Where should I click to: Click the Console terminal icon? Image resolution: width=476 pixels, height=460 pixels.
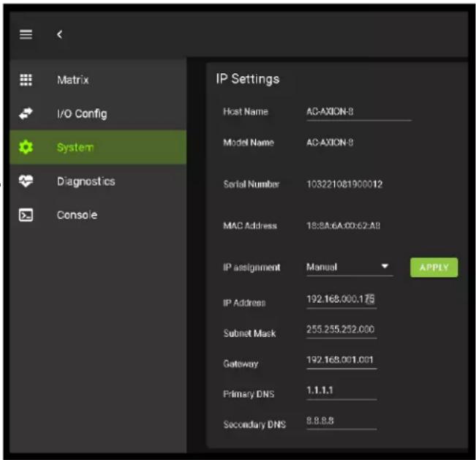(26, 215)
